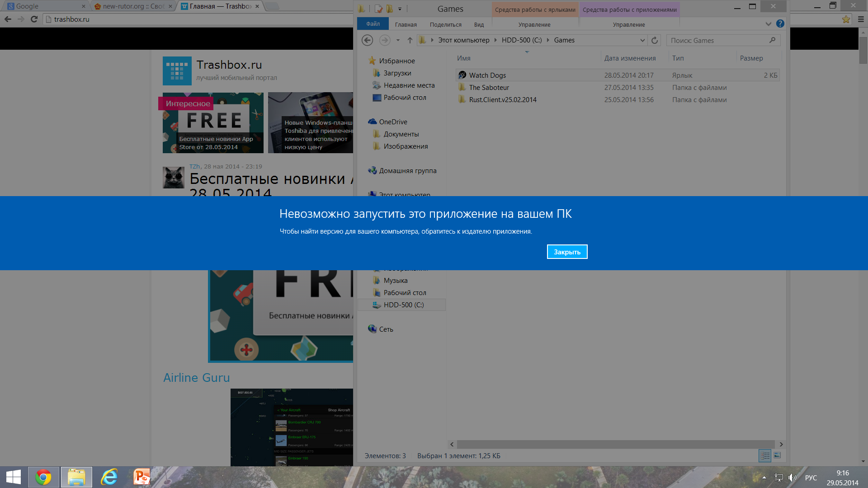Open the Вид ribbon tab
The height and width of the screenshot is (488, 868).
coord(479,24)
